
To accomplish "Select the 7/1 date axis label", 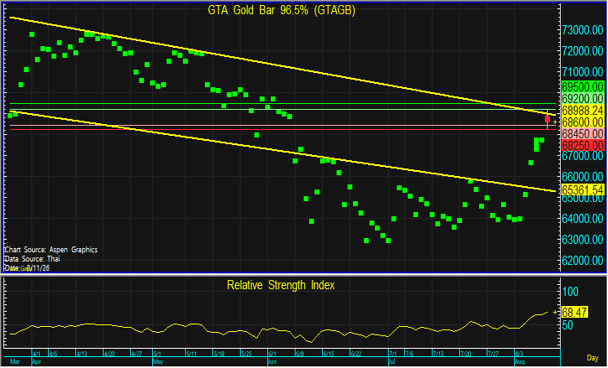I will [x=393, y=354].
